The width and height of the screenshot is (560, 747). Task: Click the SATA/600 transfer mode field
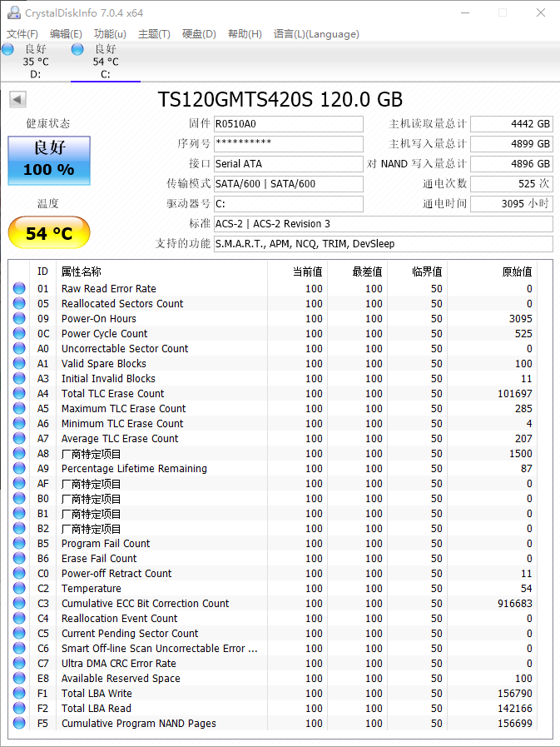click(x=289, y=184)
